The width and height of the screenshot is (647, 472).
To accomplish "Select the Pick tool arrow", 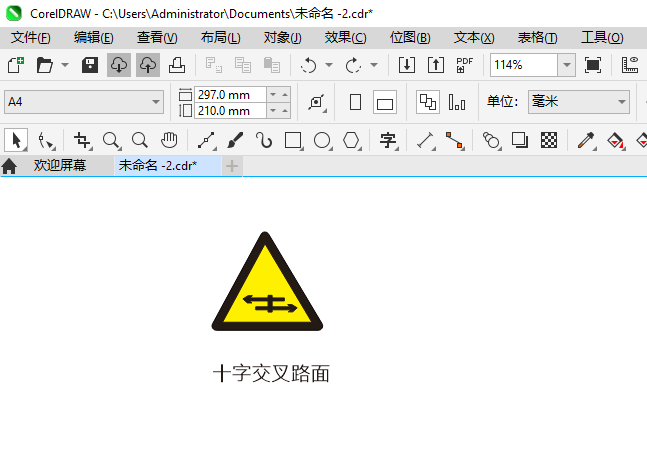I will [16, 140].
